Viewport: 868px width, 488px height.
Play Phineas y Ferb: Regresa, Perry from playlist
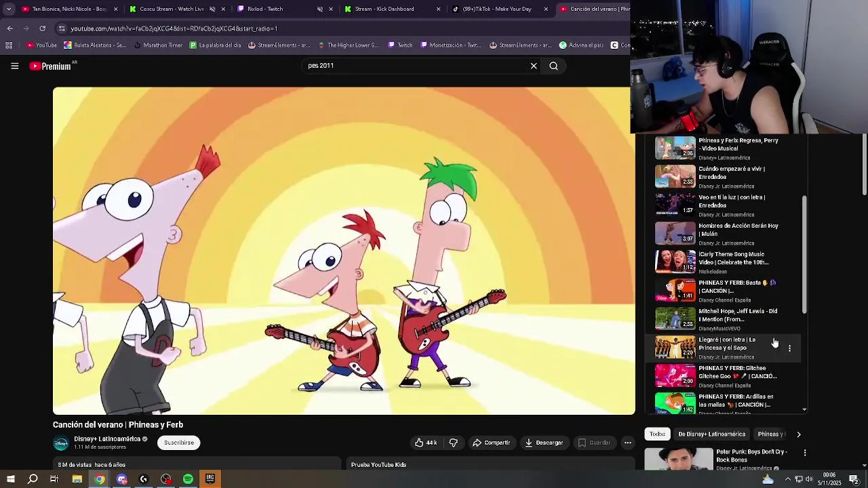[722, 148]
